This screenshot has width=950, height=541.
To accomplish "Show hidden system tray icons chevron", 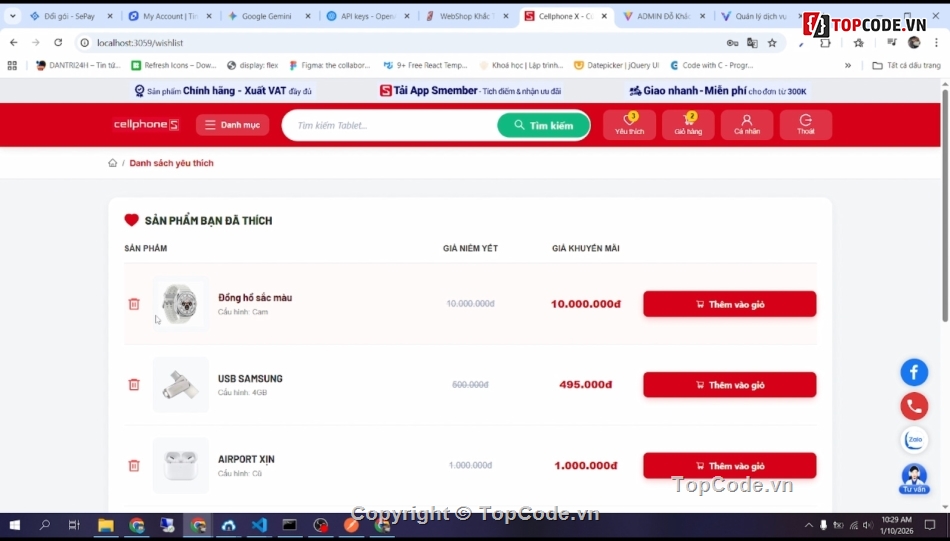I will click(808, 525).
